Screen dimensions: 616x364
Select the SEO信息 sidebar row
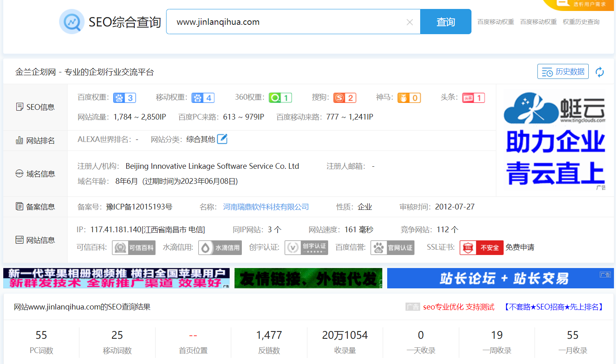[35, 107]
